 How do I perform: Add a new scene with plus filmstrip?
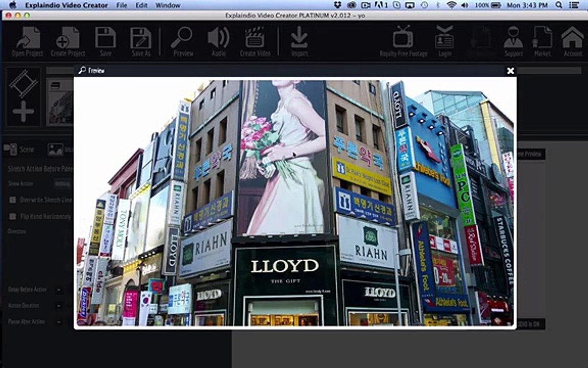[23, 97]
